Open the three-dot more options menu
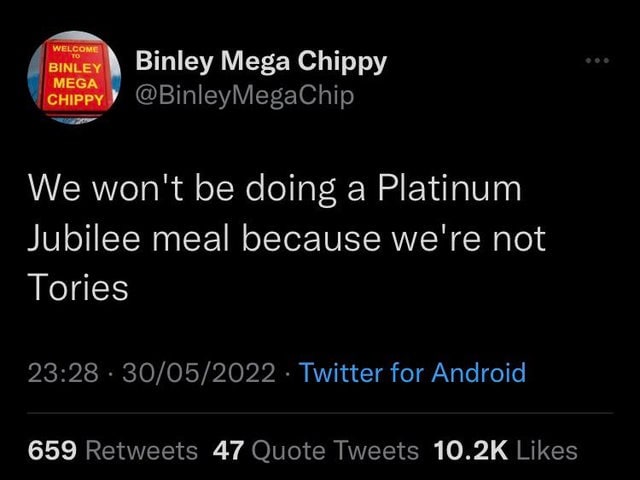 [599, 61]
